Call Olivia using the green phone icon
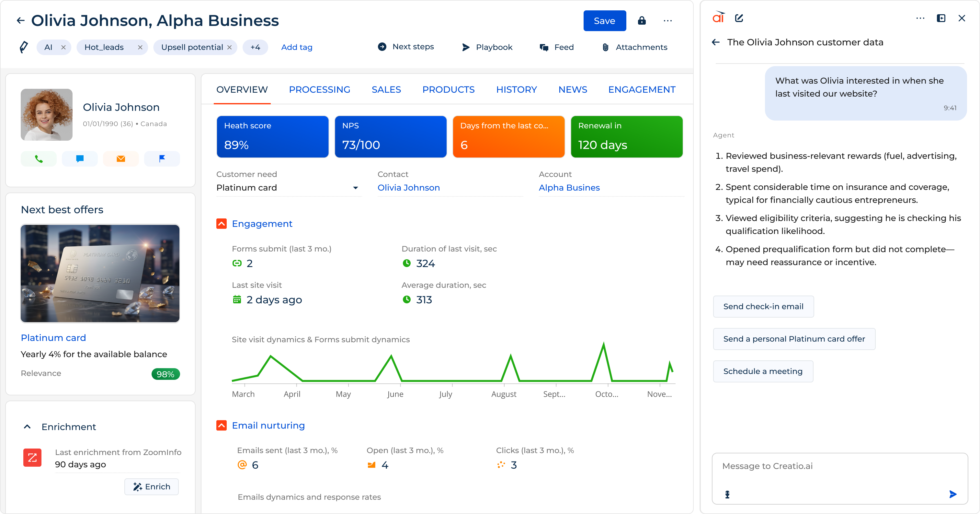The height and width of the screenshot is (514, 980). click(x=39, y=159)
